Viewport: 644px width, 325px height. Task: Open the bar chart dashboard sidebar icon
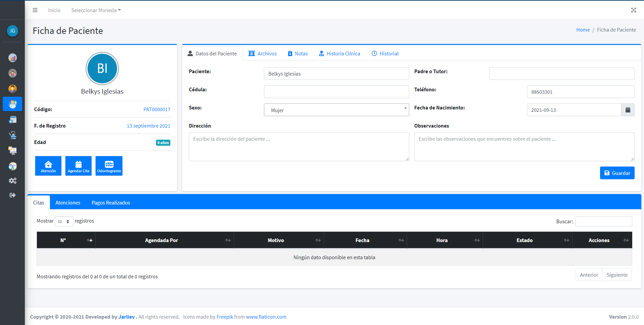12,58
